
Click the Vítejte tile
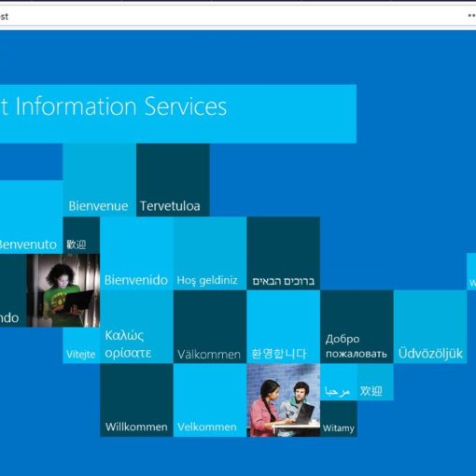(81, 345)
